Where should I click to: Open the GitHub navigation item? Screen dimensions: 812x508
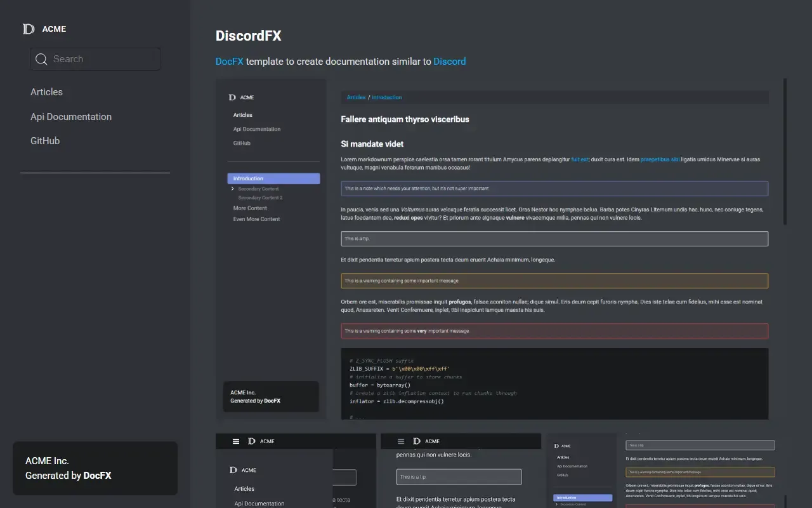(45, 141)
